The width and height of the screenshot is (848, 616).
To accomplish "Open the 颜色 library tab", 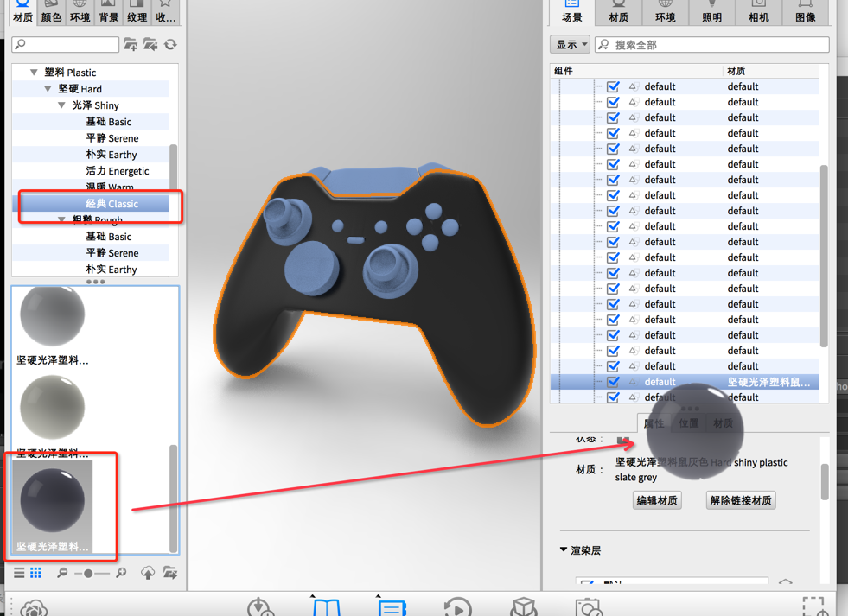I will pyautogui.click(x=51, y=12).
